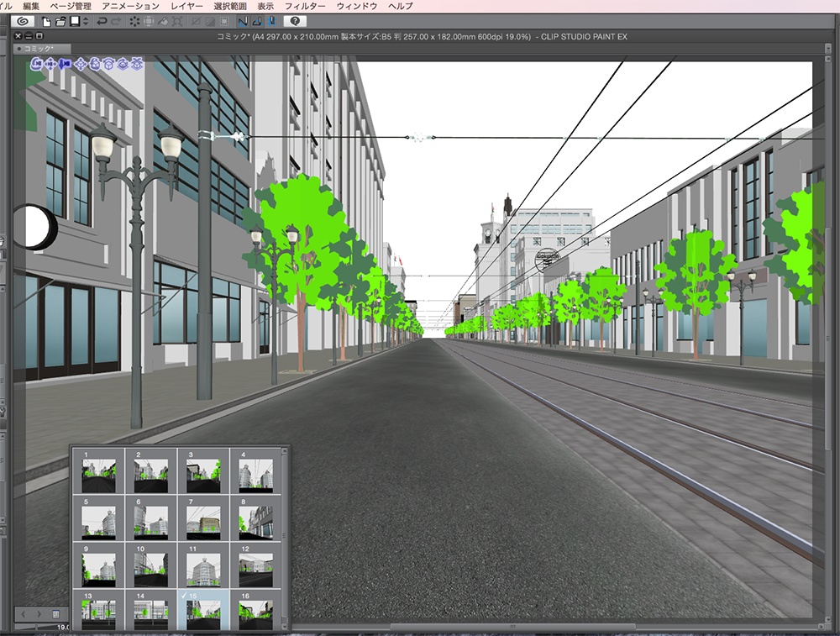The height and width of the screenshot is (636, 840).
Task: Open the レイヤー menu
Action: (186, 6)
